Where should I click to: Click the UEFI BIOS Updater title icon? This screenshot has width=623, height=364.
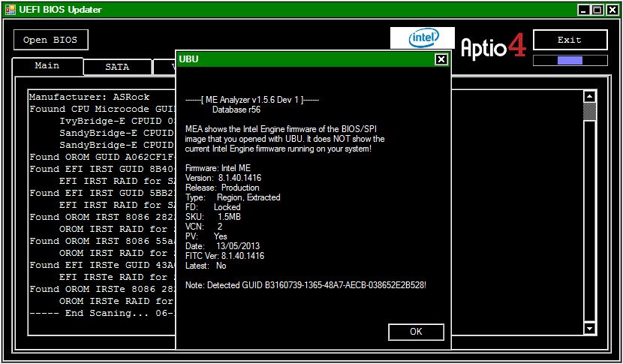pyautogui.click(x=11, y=10)
